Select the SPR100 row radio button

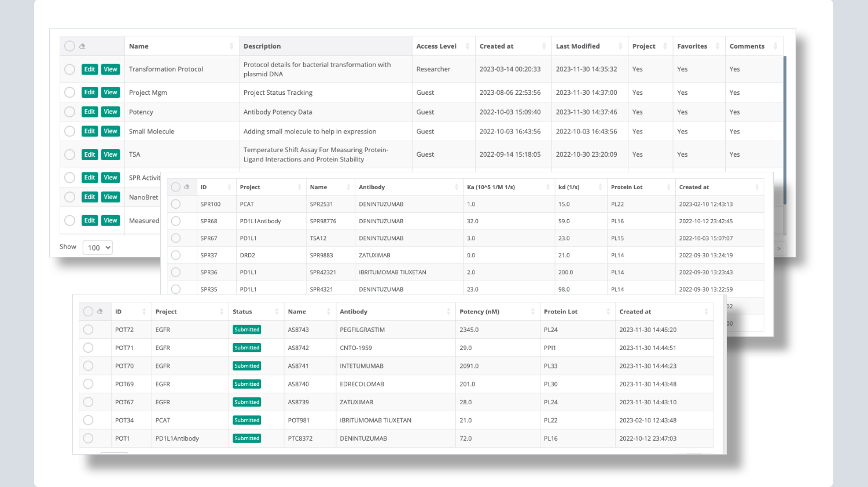175,204
